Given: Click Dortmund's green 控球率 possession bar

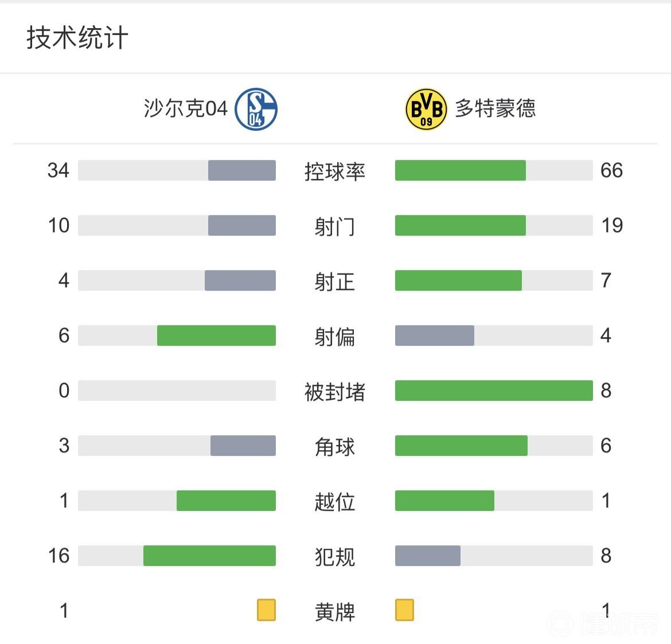Looking at the screenshot, I should pyautogui.click(x=460, y=170).
